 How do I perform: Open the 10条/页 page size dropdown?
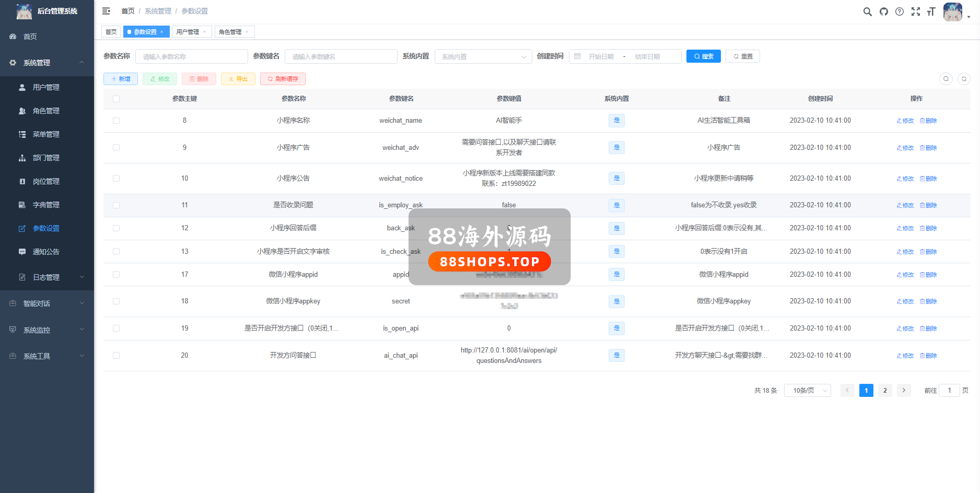[x=807, y=391]
